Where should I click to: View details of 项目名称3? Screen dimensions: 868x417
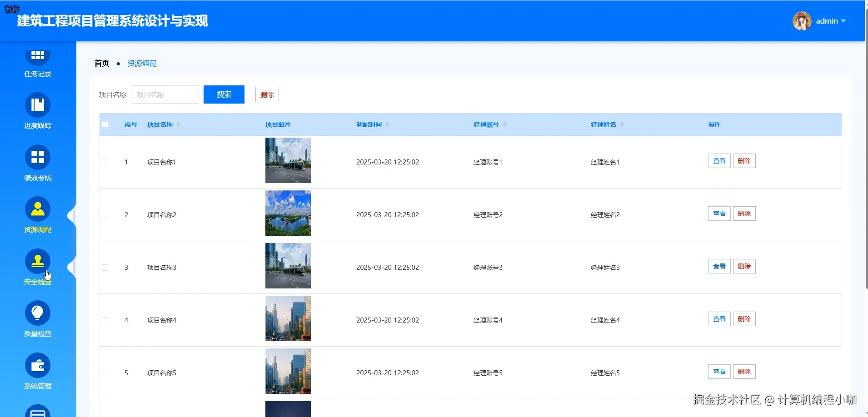point(719,266)
